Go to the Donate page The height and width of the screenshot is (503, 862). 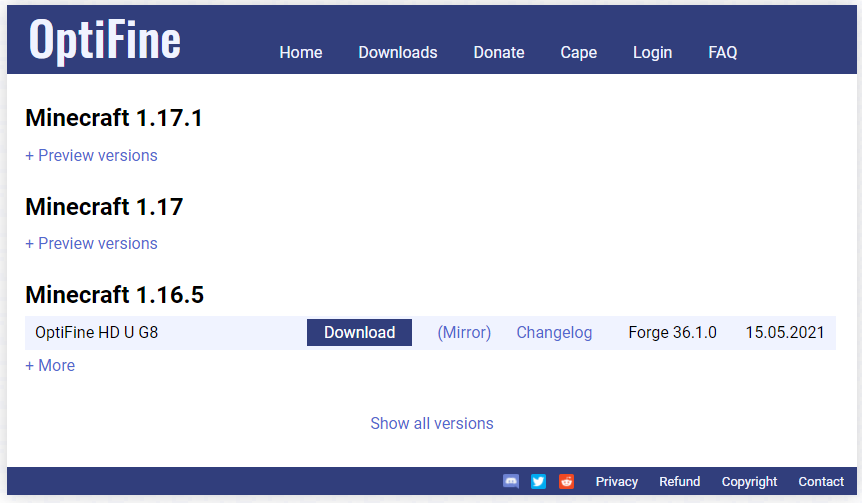[x=499, y=52]
